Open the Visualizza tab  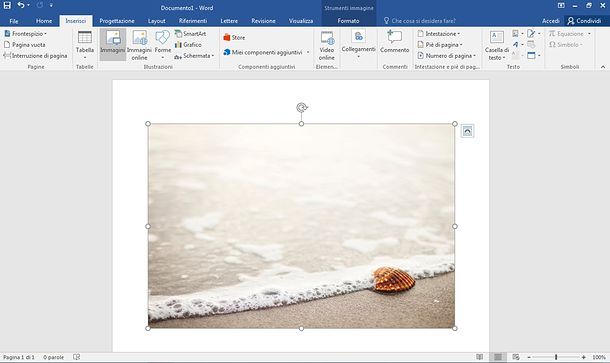pos(301,21)
